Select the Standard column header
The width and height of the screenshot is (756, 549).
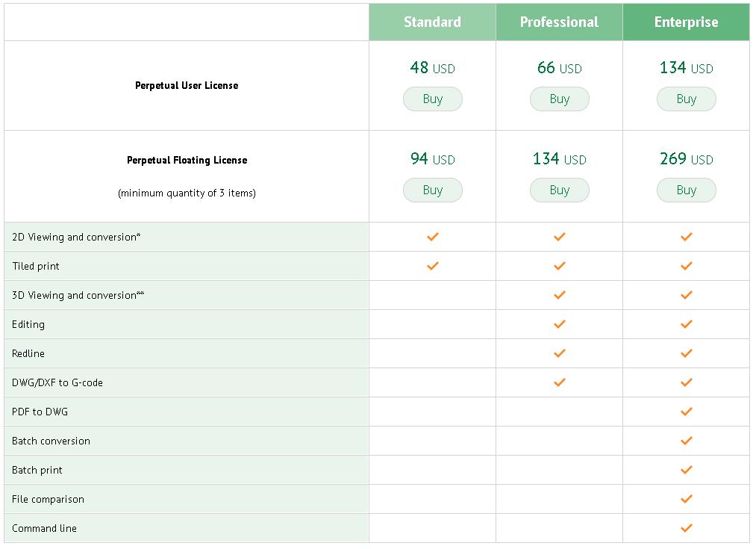point(433,22)
